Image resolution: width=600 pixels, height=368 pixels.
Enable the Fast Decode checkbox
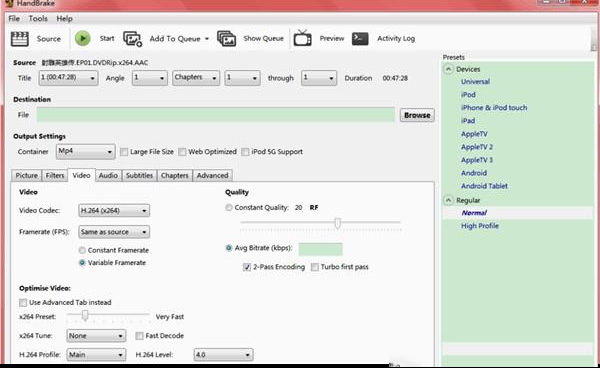(x=139, y=336)
